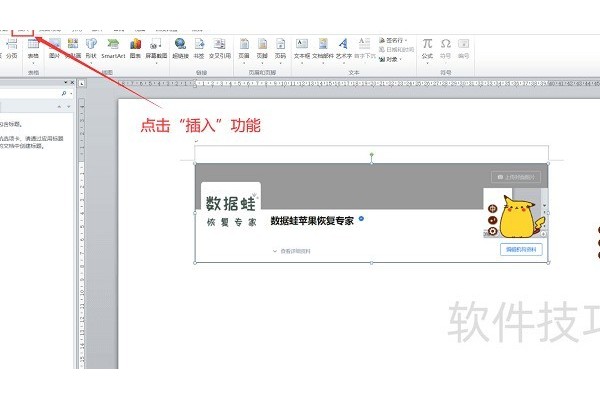
Task: Add a hyperlink with the 超链接 globe icon
Action: (x=181, y=48)
